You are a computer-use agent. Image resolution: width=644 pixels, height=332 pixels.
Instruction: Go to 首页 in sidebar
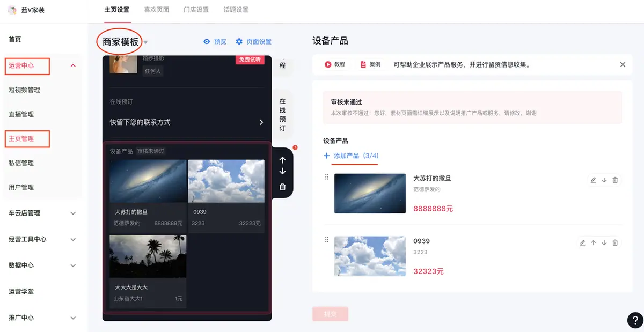click(15, 40)
